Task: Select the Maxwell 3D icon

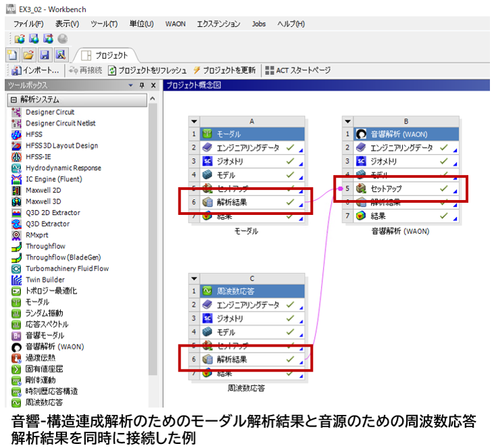Action: pos(16,201)
